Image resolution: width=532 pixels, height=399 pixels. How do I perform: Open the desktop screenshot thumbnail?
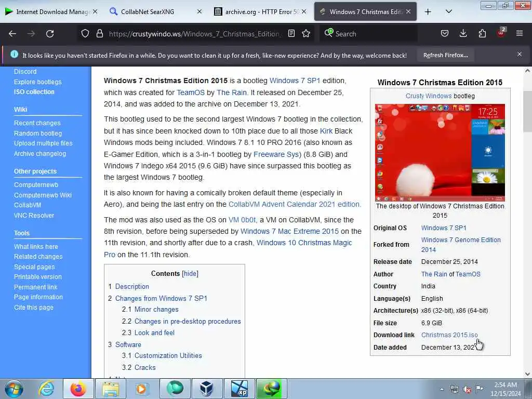pyautogui.click(x=440, y=153)
